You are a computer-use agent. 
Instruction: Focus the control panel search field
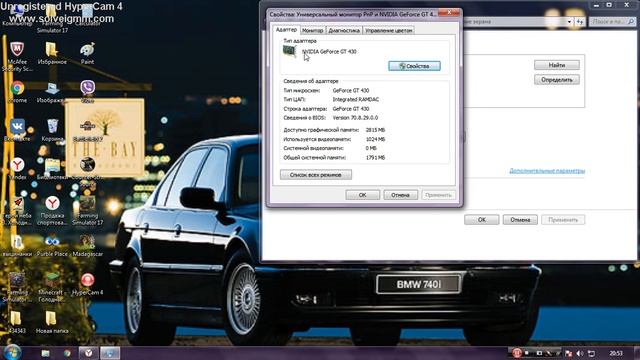[612, 22]
